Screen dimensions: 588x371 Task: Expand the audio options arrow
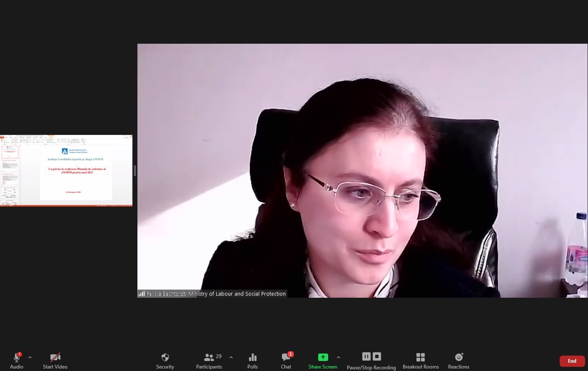point(30,357)
